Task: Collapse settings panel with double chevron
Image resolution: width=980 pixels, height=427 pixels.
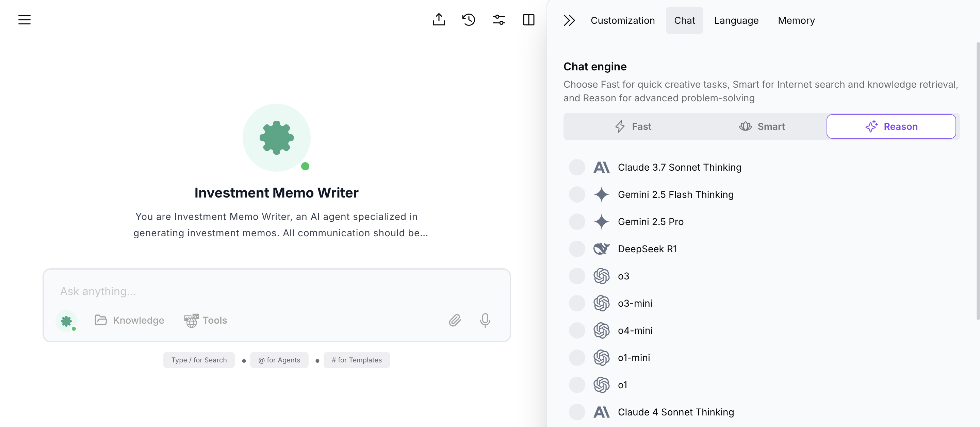Action: point(569,20)
